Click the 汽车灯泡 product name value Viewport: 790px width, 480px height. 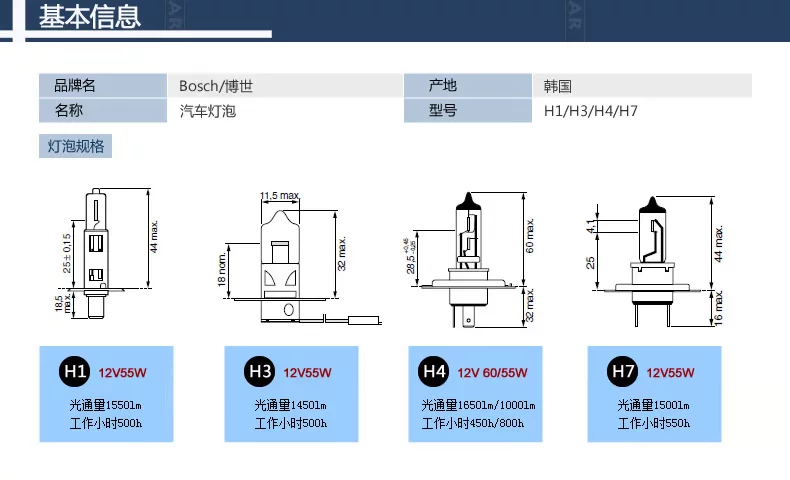tap(207, 111)
